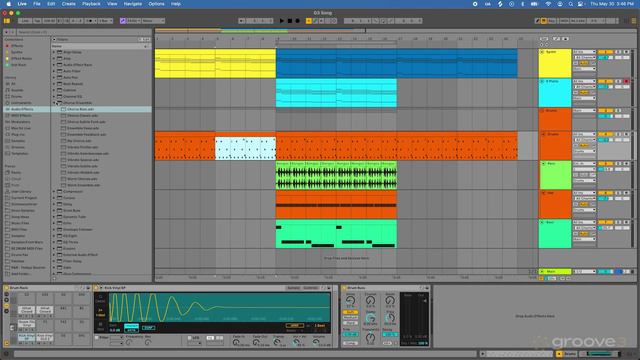Image resolution: width=640 pixels, height=360 pixels.
Task: Adjust the Drive knob in Drum Buss
Action: coord(350,301)
